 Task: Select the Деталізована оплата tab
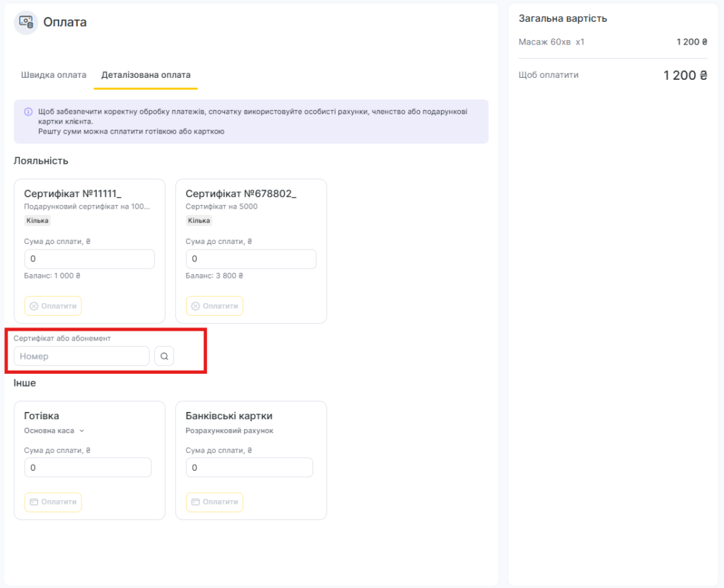146,75
